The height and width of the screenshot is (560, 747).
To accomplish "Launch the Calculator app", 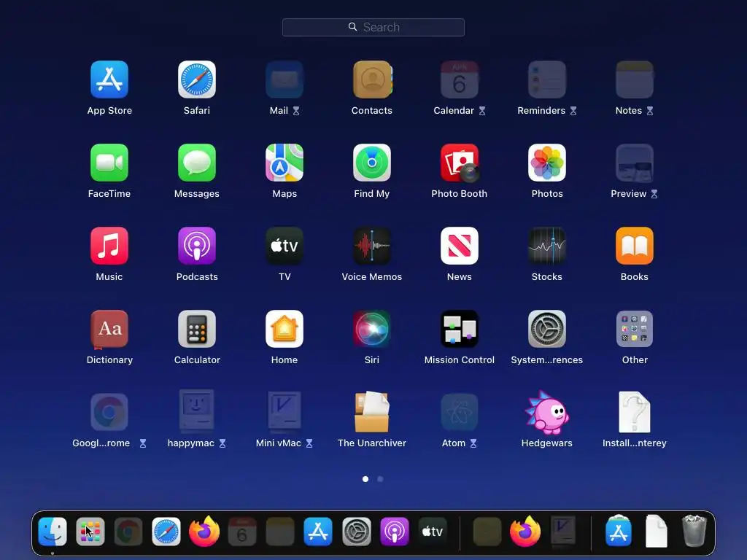I will coord(197,329).
